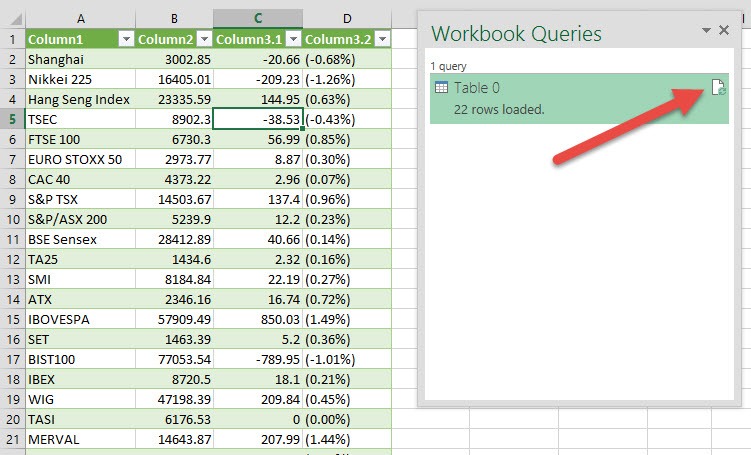
Task: Select the cell with value 850.03
Action: coord(258,319)
